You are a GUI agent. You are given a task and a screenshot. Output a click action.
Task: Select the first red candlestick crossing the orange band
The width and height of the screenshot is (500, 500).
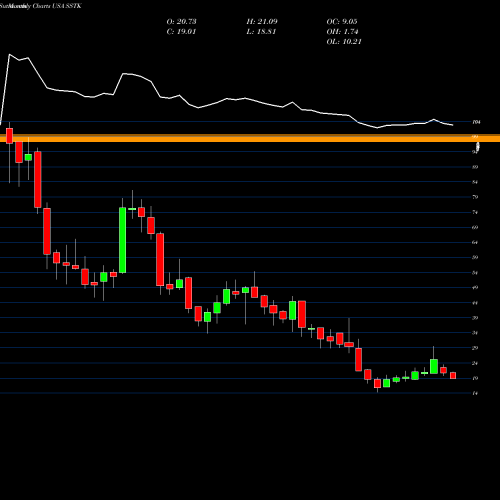tap(9, 136)
